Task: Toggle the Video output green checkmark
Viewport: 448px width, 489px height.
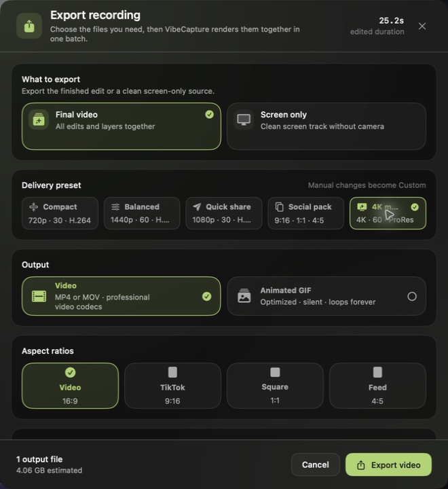Action: pos(207,296)
